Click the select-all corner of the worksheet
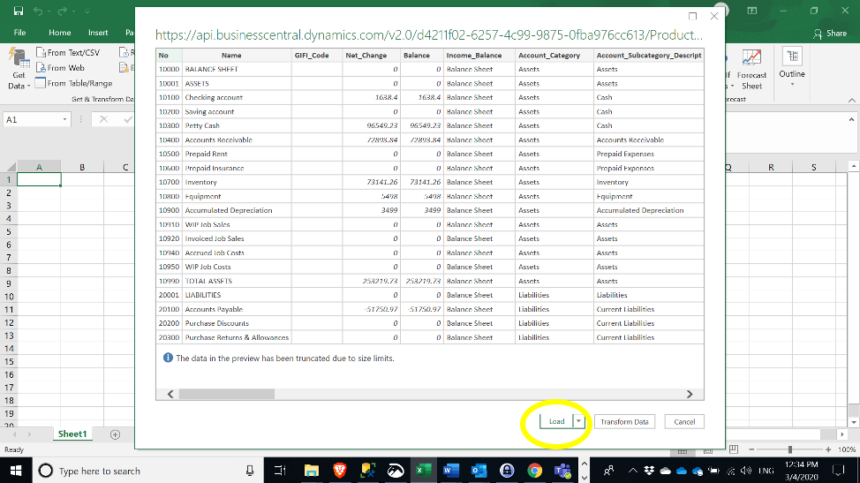This screenshot has height=483, width=860. pyautogui.click(x=9, y=167)
